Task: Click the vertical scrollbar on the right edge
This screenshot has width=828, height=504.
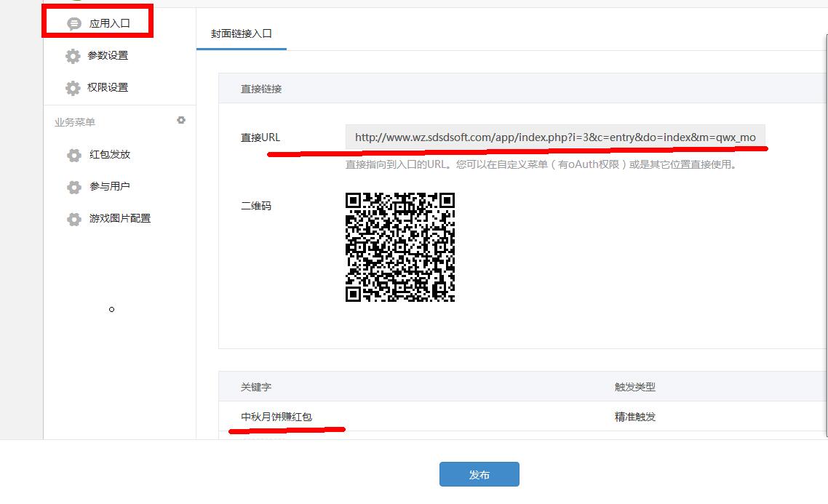Action: (826, 236)
